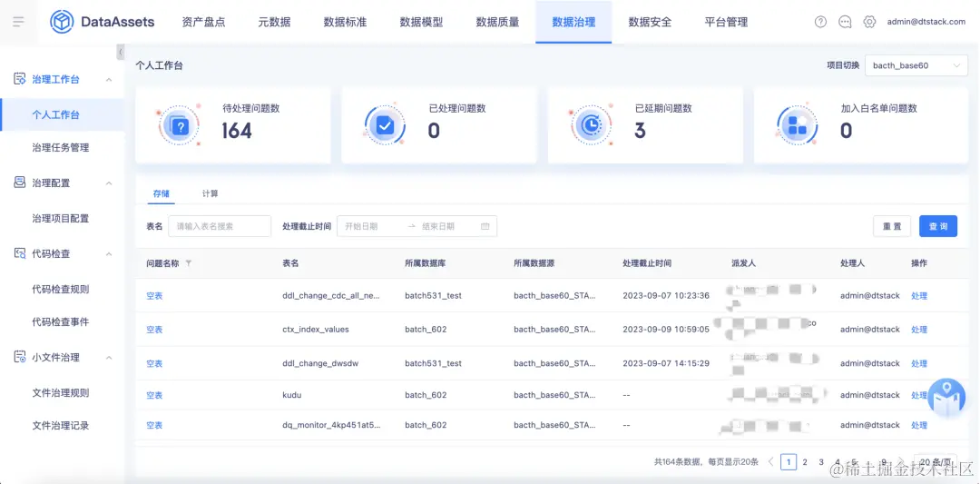Click the 代码检查 sidebar icon
This screenshot has width=980, height=484.
pos(19,254)
